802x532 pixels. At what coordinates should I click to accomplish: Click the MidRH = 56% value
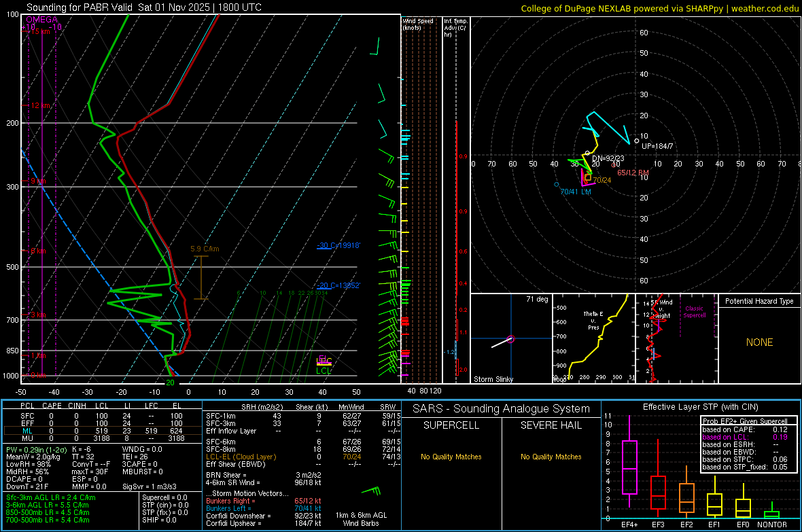click(x=28, y=472)
